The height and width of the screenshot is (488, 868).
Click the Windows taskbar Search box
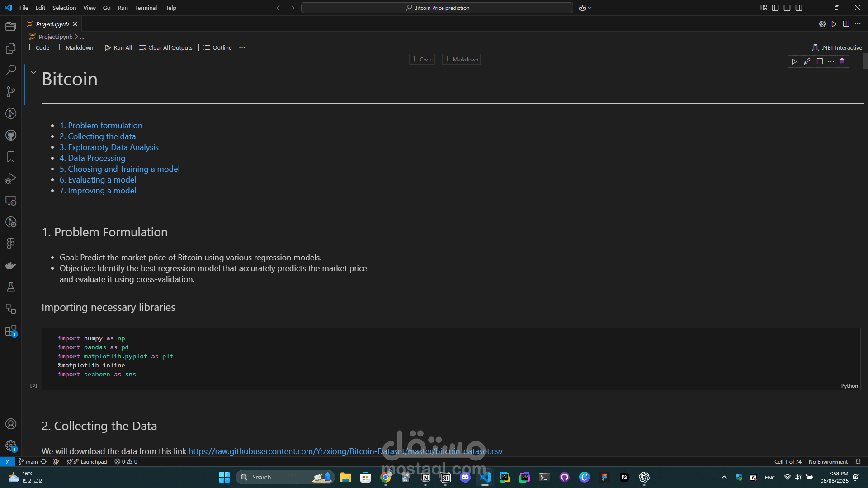[x=285, y=477]
